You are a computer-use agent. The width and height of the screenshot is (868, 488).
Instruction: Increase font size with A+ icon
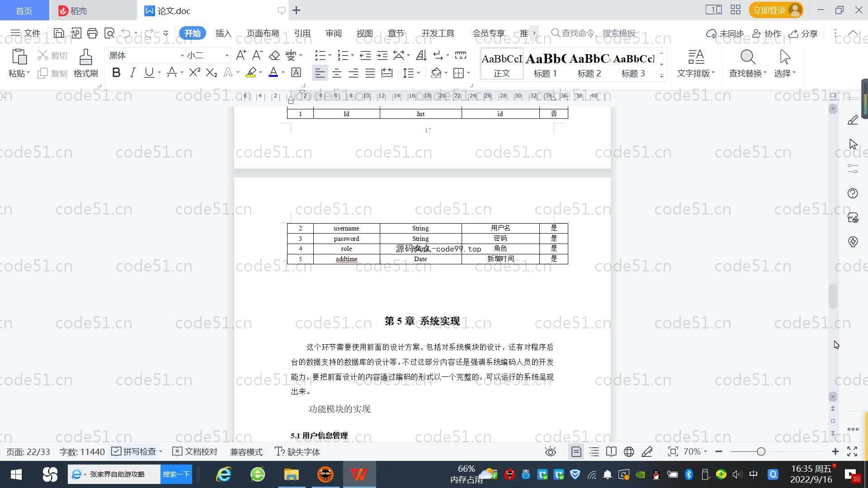point(241,55)
